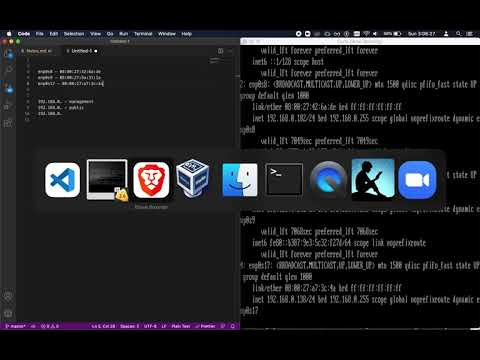The width and height of the screenshot is (480, 360).
Task: Click the volume icon in menu bar
Action: [375, 34]
